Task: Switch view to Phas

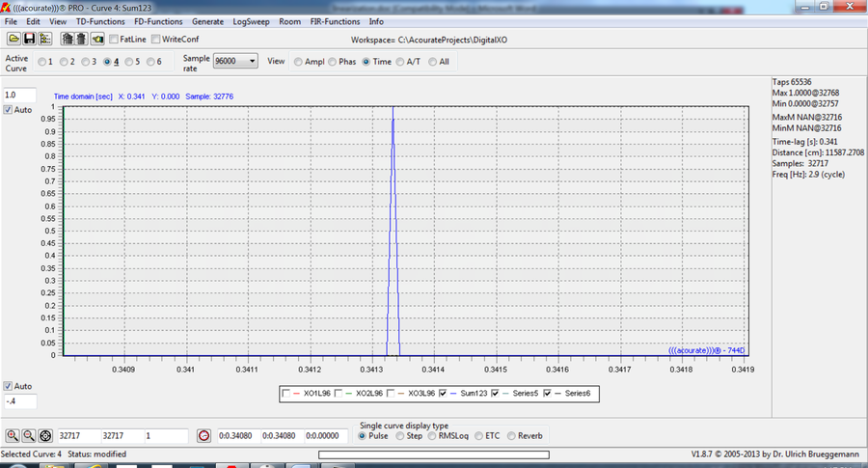Action: pyautogui.click(x=332, y=62)
